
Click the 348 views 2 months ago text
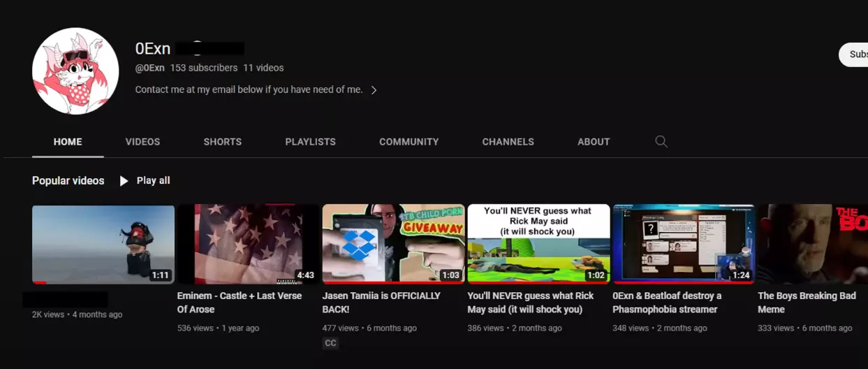pyautogui.click(x=660, y=328)
